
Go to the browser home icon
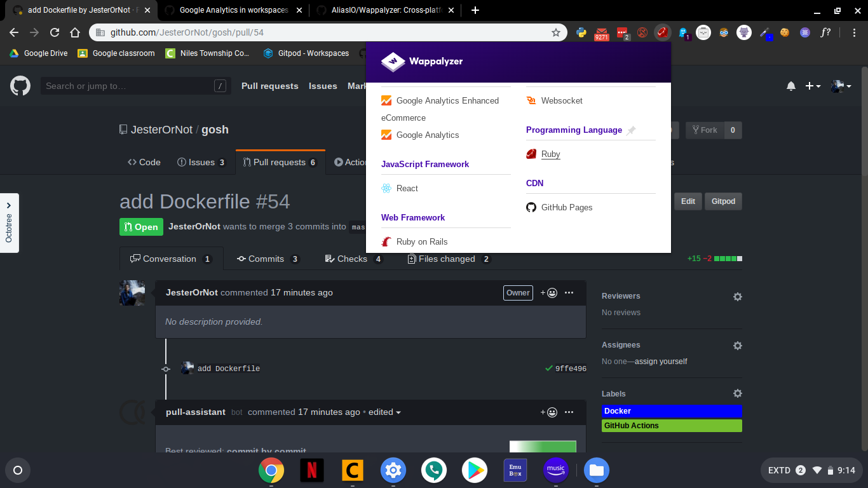[x=75, y=32]
